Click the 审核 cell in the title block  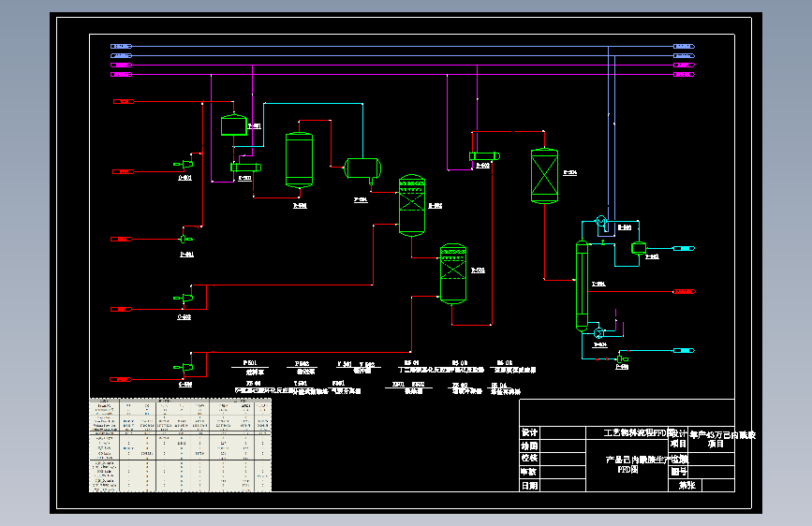[x=529, y=472]
